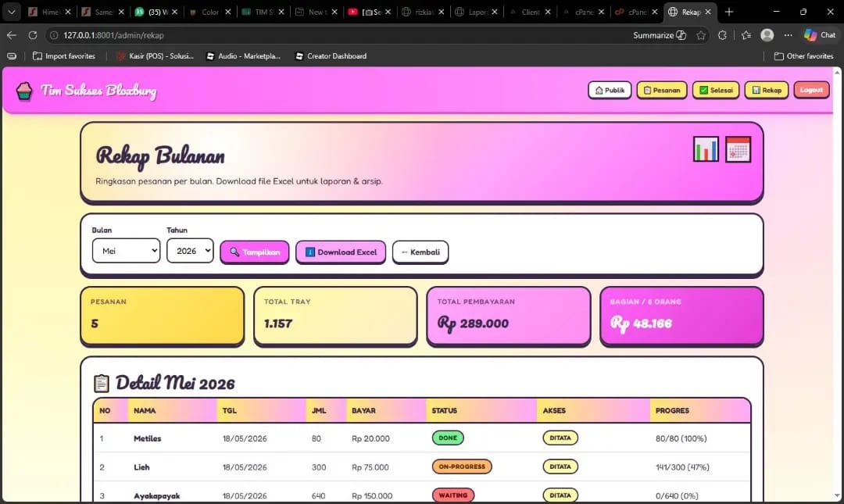The image size is (844, 504).
Task: Click the Summarize button in the address bar
Action: click(x=660, y=35)
